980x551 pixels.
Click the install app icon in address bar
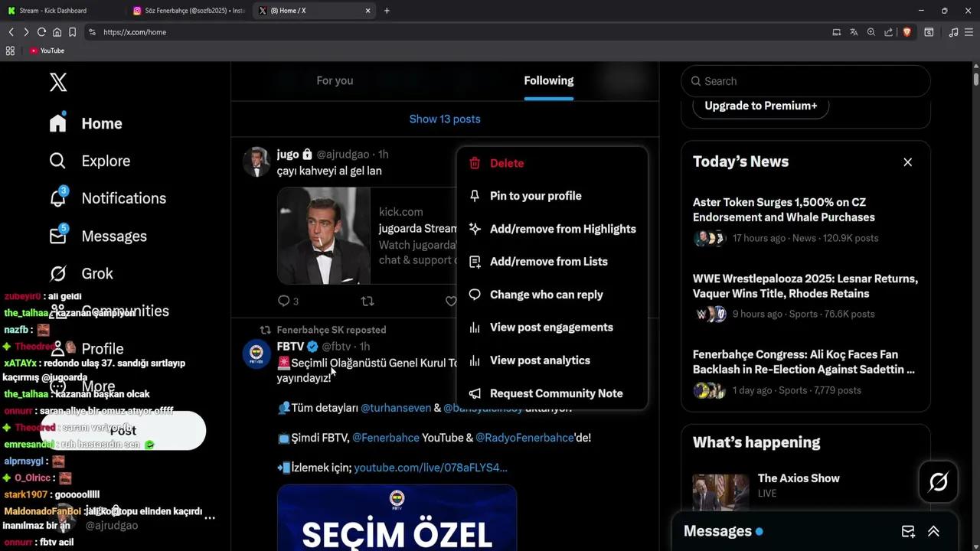(837, 32)
